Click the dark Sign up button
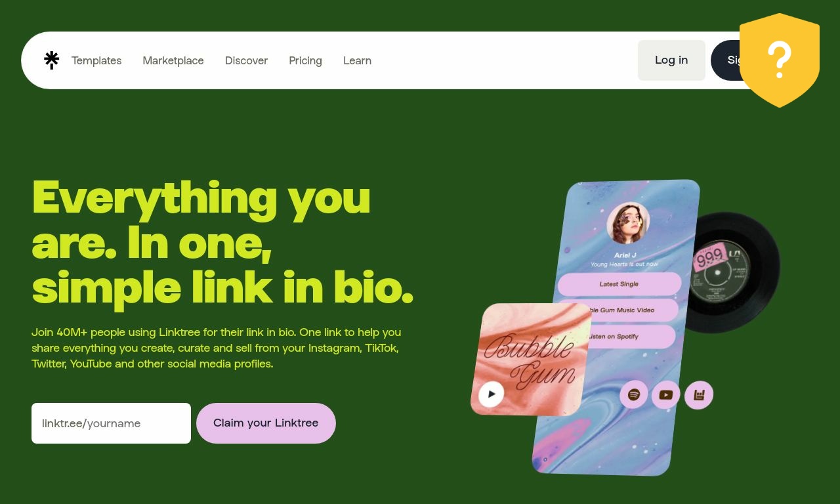840x504 pixels. point(725,60)
